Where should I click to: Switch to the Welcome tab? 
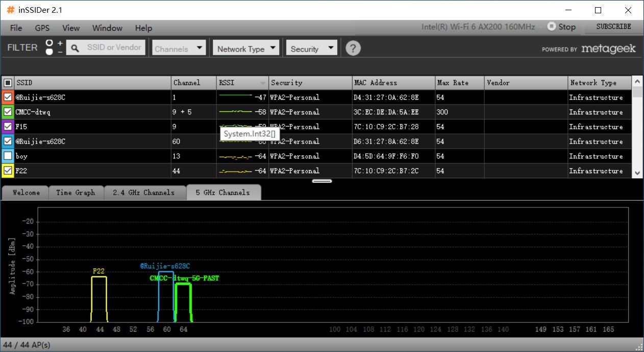[26, 193]
